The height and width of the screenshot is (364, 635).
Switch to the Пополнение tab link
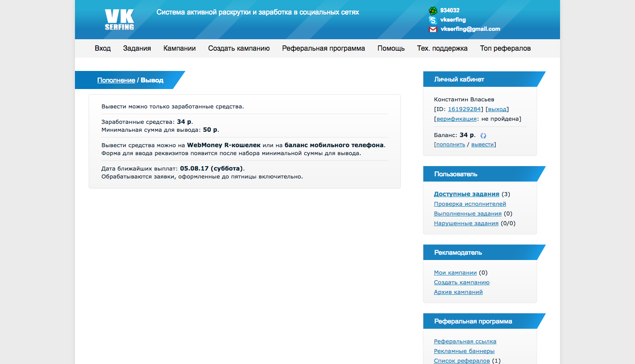116,80
